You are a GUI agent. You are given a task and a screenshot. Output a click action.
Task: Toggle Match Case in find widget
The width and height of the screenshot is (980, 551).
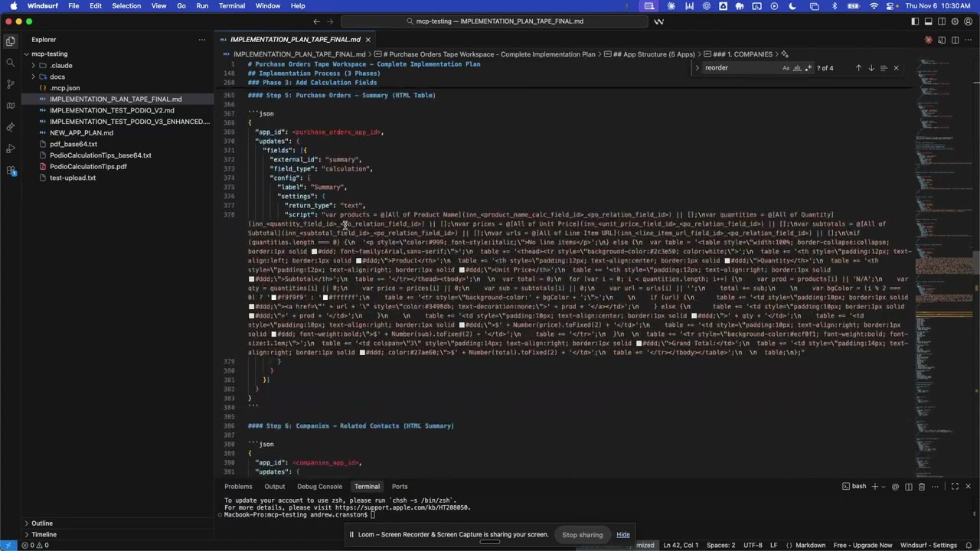coord(786,68)
